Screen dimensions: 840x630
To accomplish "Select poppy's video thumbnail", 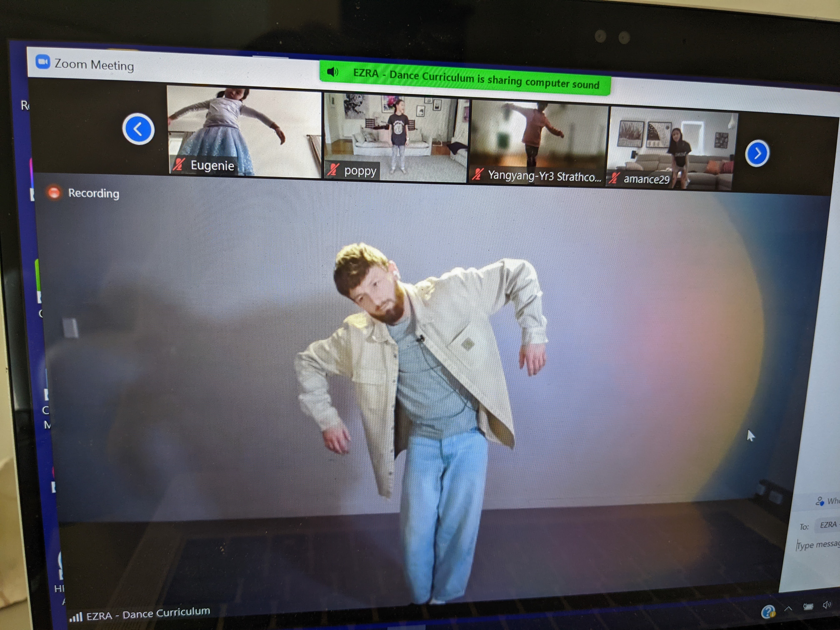I will coord(396,138).
